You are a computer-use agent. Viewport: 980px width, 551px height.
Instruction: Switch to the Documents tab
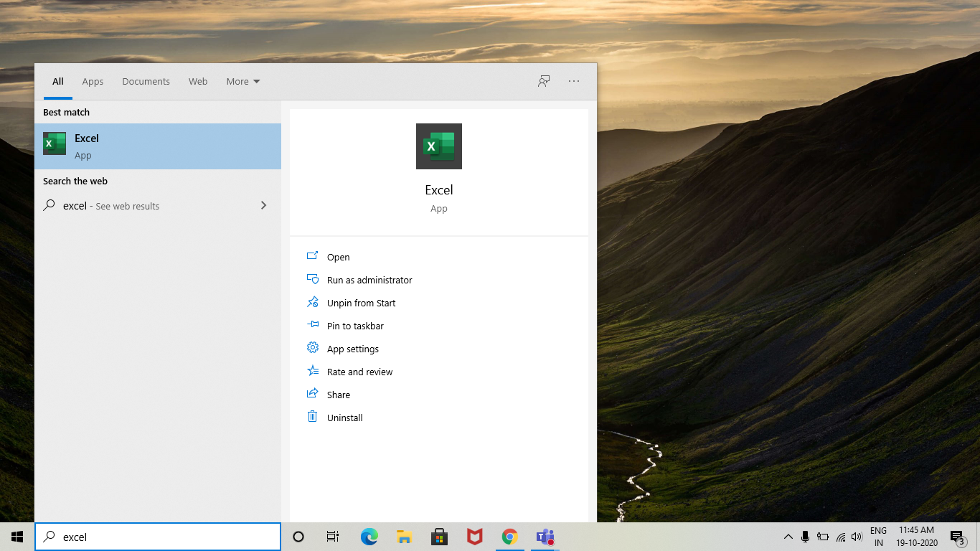click(x=146, y=82)
